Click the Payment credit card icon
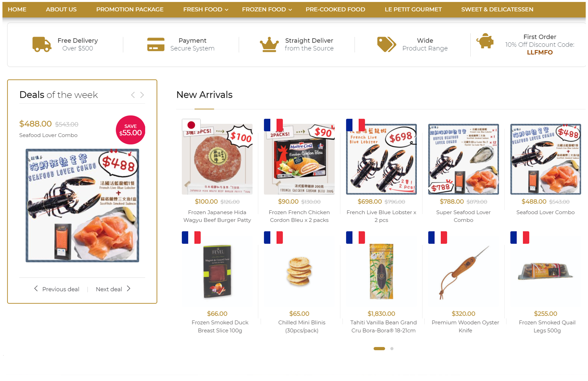This screenshot has height=381, width=588. (156, 44)
